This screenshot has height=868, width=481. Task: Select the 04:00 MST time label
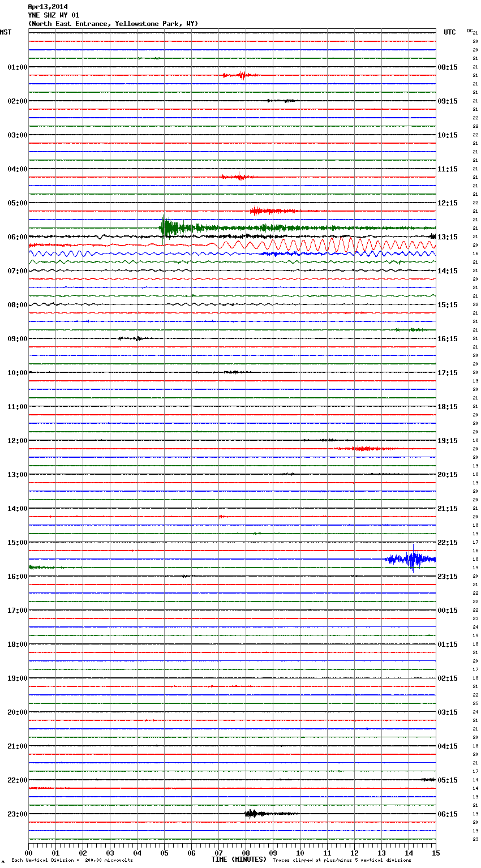coord(17,169)
